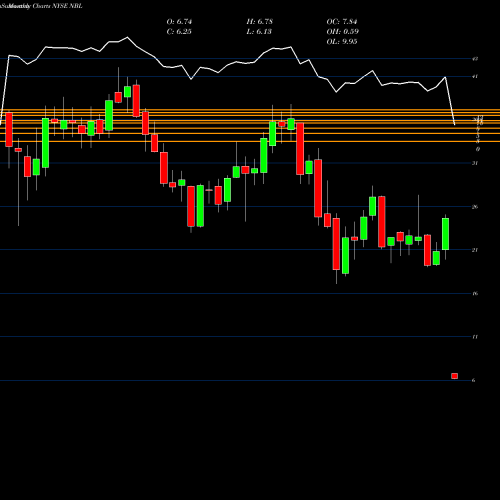Click the 'OH: 0.59' readout
The image size is (500, 500).
point(342,31)
